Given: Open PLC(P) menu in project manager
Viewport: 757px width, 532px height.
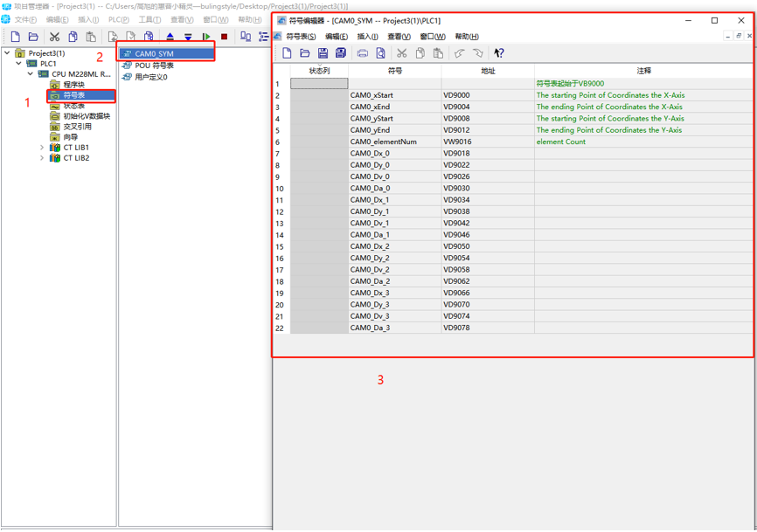Looking at the screenshot, I should pos(118,20).
